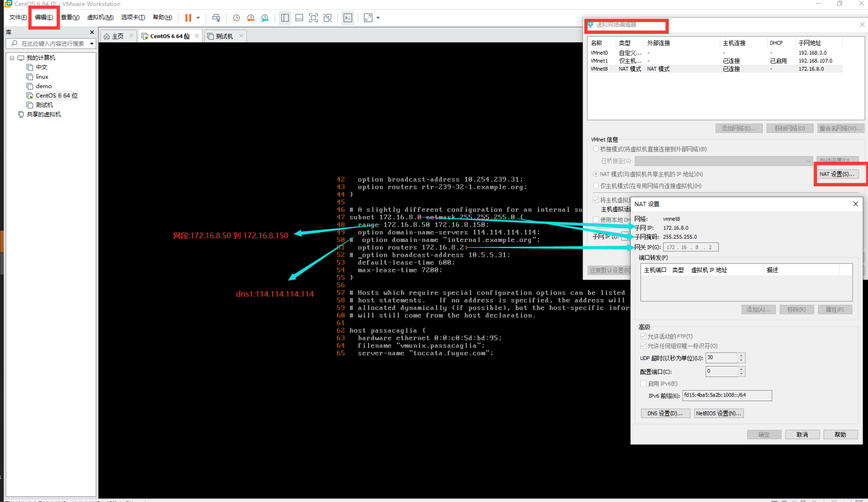The width and height of the screenshot is (868, 502).
Task: Select the bridged mode radio button
Action: [x=595, y=149]
